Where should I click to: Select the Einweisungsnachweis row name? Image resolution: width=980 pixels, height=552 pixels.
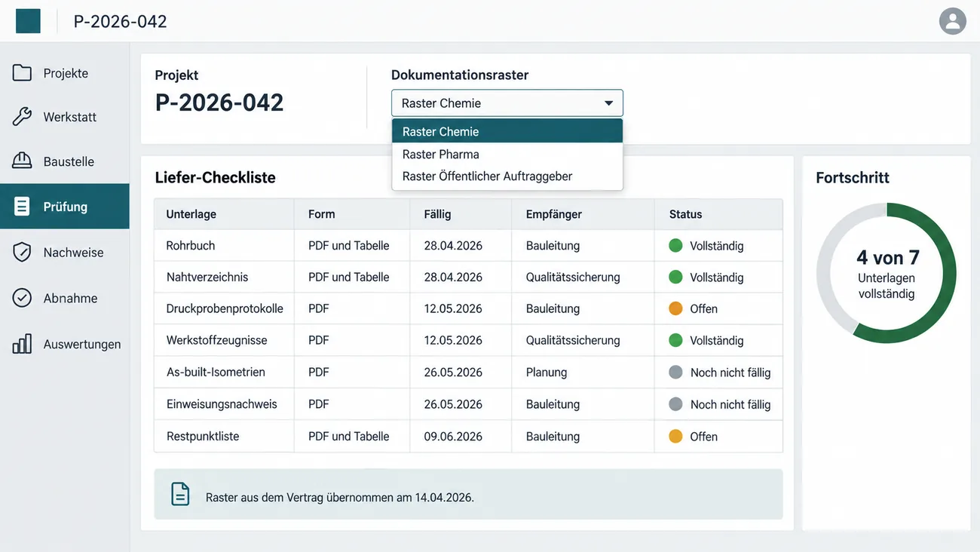[222, 404]
